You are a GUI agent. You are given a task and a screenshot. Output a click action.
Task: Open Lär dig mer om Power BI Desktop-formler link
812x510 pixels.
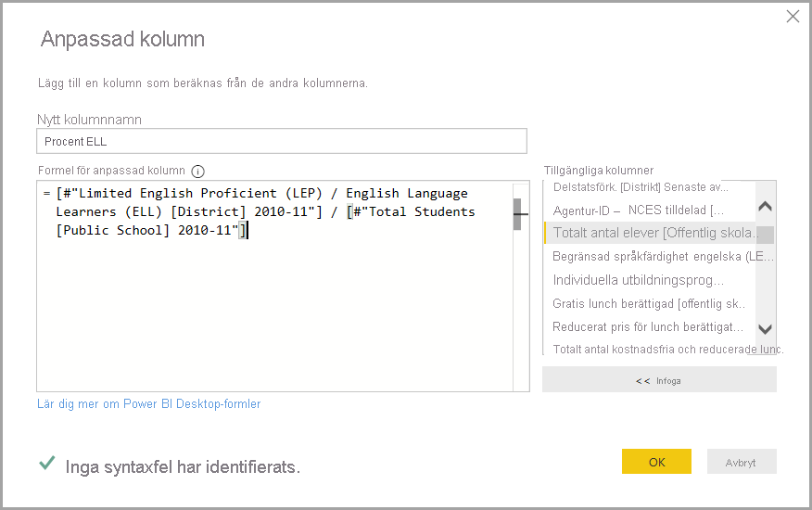tap(148, 403)
